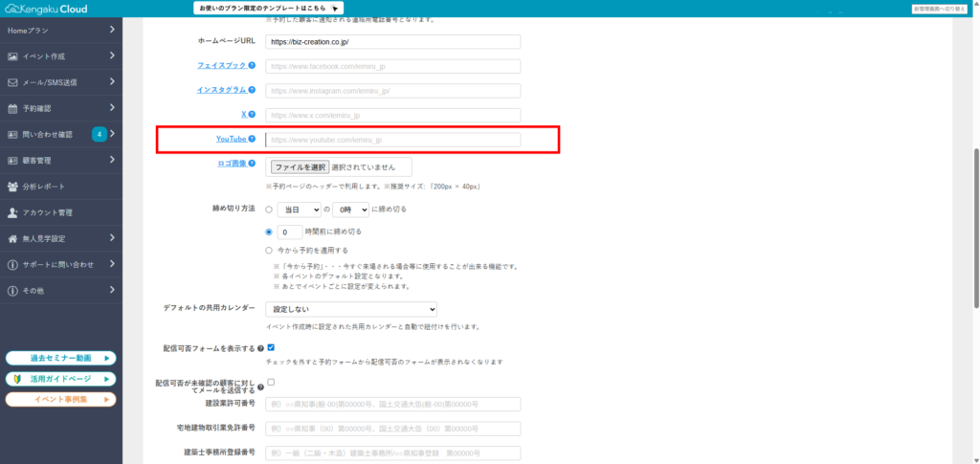The image size is (980, 464).
Task: Click the サポートに問い合わせ info icon
Action: click(x=12, y=265)
